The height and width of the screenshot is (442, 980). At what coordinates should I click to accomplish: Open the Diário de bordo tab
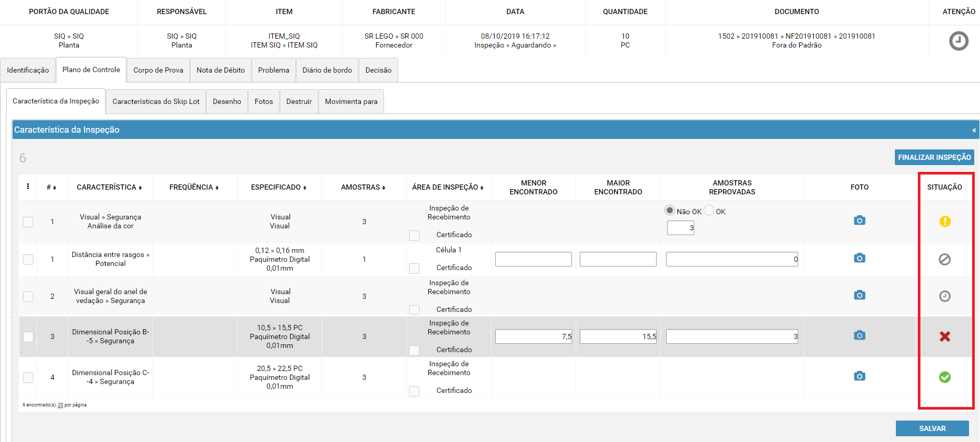327,70
